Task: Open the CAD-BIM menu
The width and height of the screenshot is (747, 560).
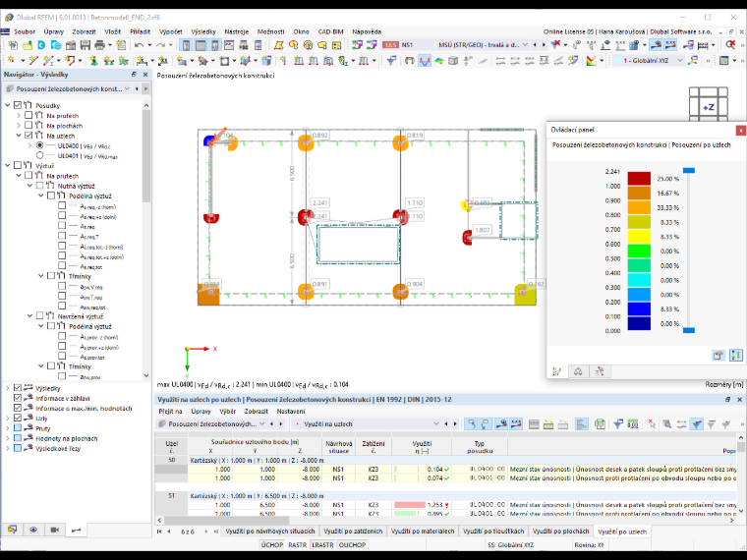Action: (330, 31)
